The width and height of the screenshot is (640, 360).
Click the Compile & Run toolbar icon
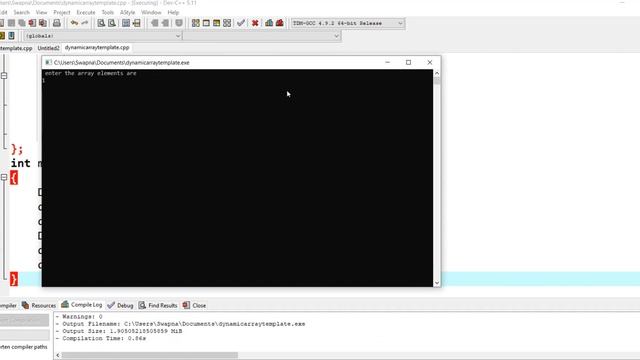pyautogui.click(x=216, y=23)
